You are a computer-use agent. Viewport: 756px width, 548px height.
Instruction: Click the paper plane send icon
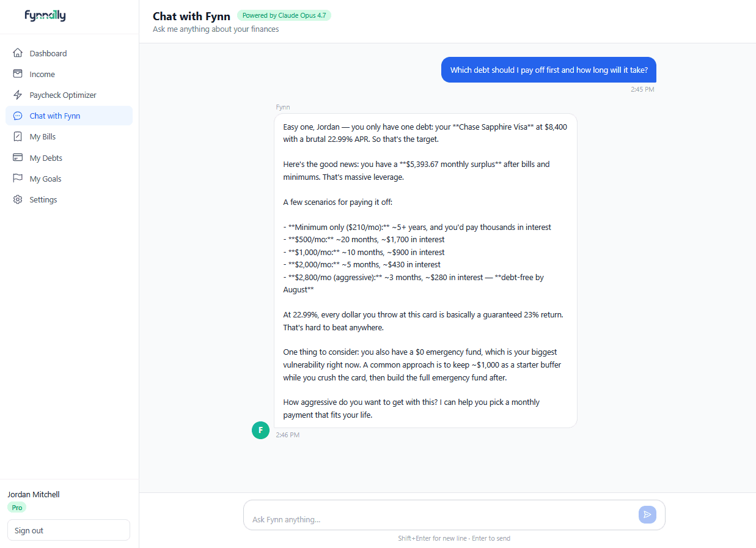tap(647, 514)
